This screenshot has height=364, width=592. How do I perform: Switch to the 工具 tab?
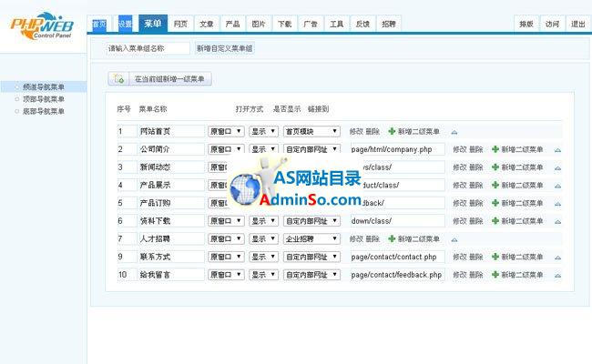pyautogui.click(x=337, y=25)
